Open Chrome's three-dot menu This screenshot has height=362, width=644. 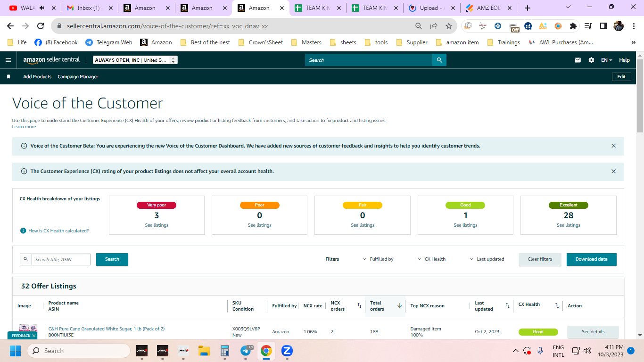click(633, 26)
